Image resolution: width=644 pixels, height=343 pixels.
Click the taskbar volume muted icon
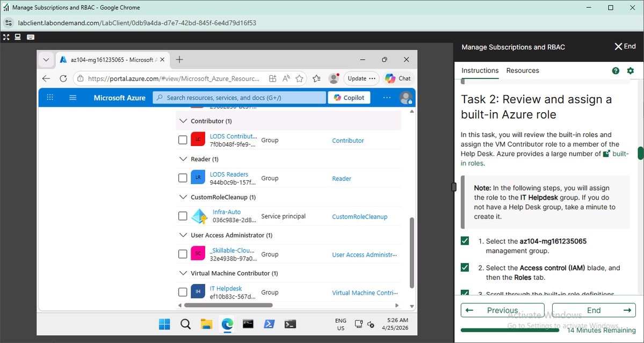pos(371,324)
